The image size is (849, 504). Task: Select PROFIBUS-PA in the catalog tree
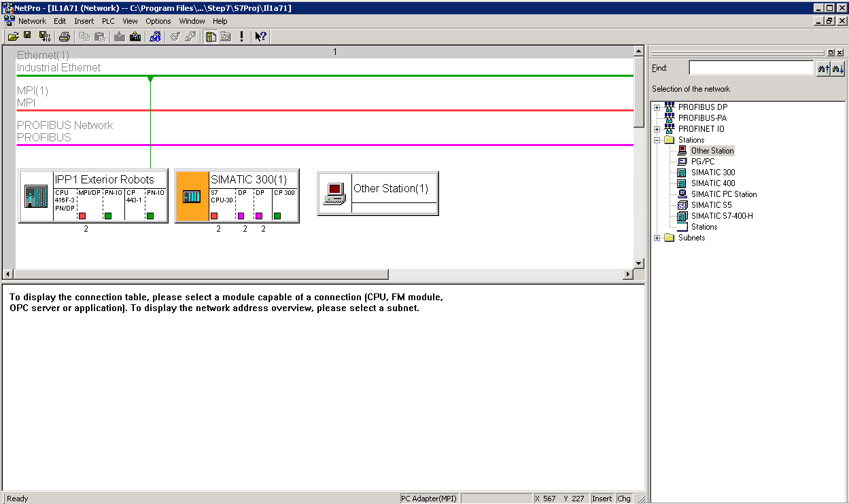pyautogui.click(x=702, y=118)
